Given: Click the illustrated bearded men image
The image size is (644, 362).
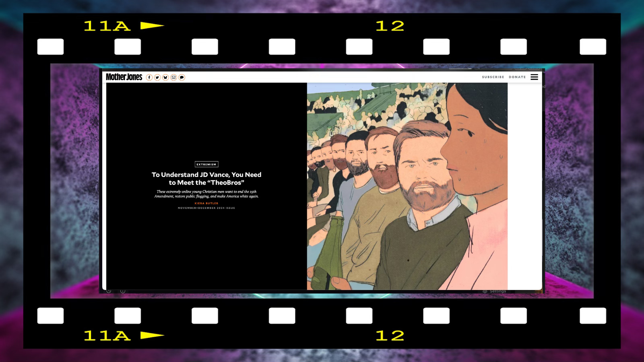Looking at the screenshot, I should [x=407, y=186].
